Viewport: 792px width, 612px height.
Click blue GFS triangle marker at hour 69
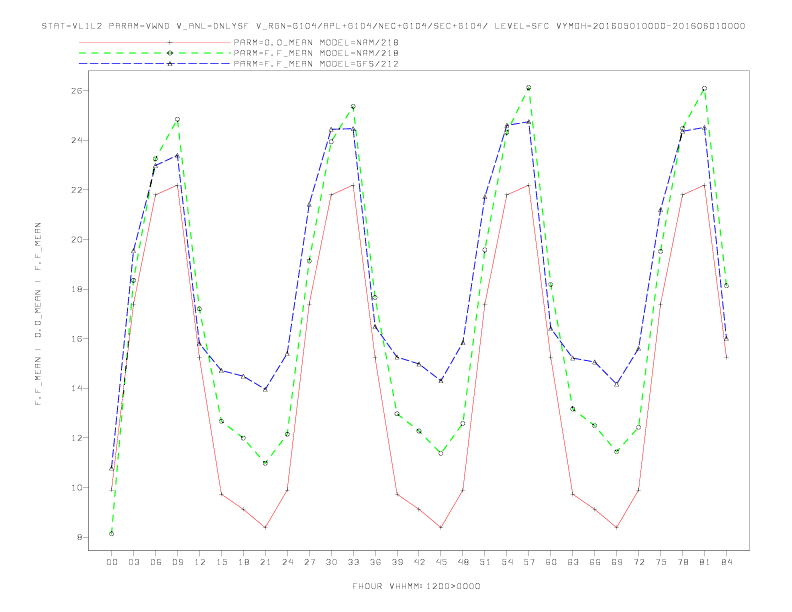tap(617, 384)
